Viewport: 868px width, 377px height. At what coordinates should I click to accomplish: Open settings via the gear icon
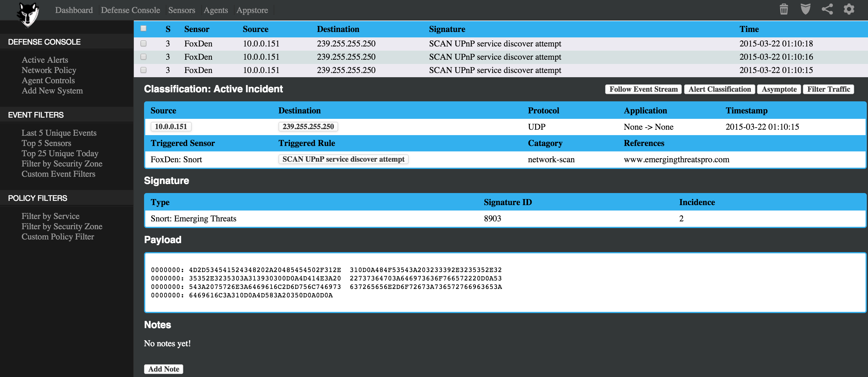[849, 9]
